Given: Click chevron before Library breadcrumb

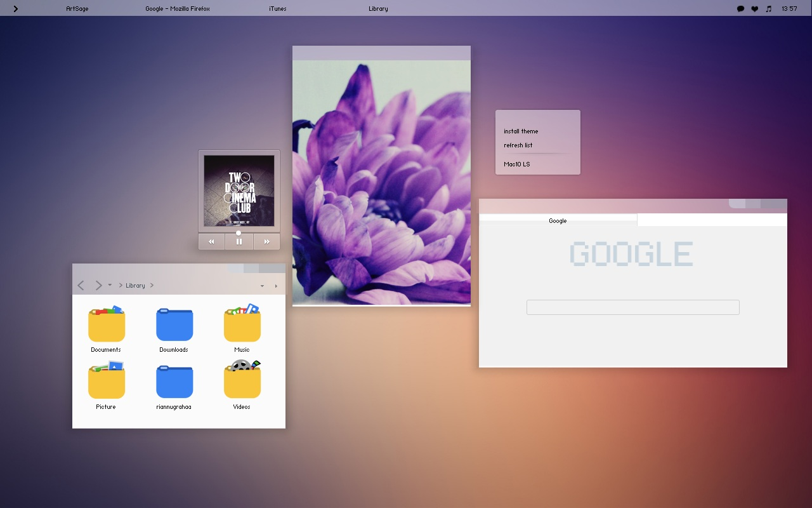Looking at the screenshot, I should (121, 286).
